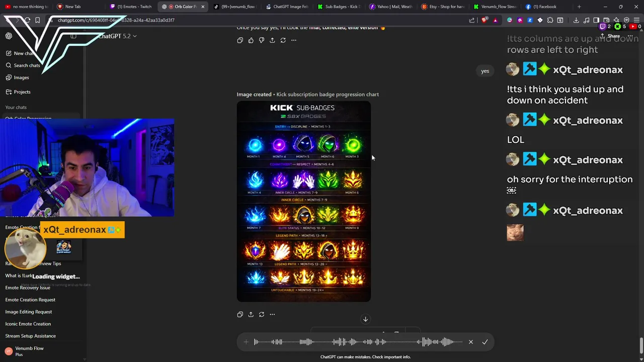644x362 pixels.
Task: Open the Emote Creation Request chat
Action: coord(30,300)
